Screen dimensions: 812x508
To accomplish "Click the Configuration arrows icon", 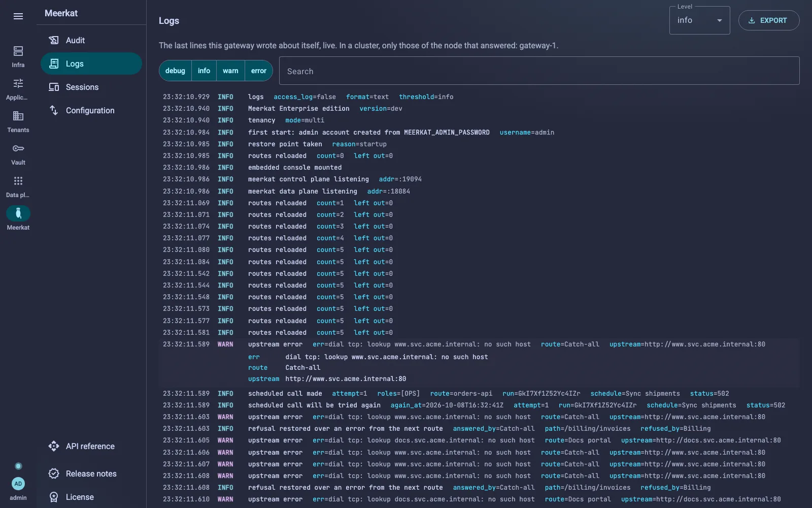I will click(54, 110).
